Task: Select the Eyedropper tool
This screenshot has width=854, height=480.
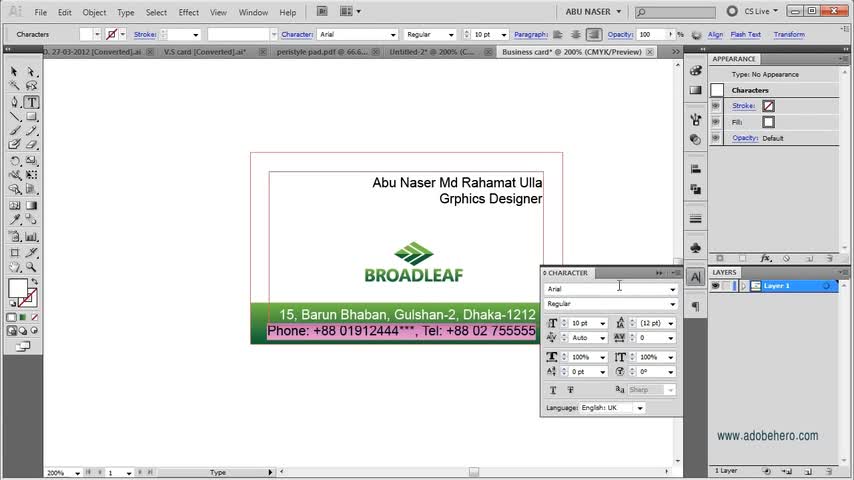Action: (x=14, y=220)
